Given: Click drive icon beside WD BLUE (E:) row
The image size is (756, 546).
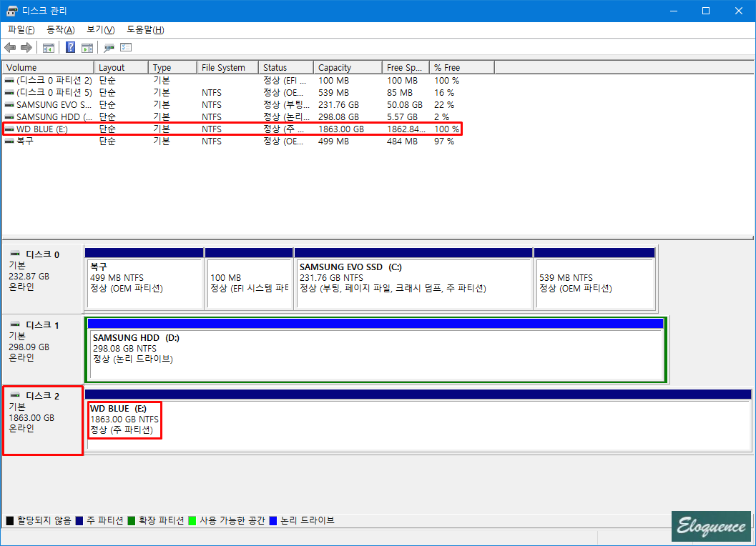Looking at the screenshot, I should [x=9, y=129].
